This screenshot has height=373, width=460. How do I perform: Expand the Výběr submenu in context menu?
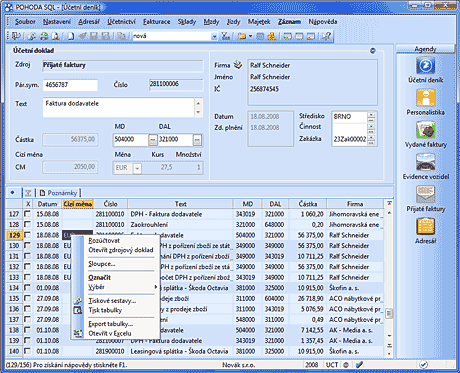tap(121, 287)
